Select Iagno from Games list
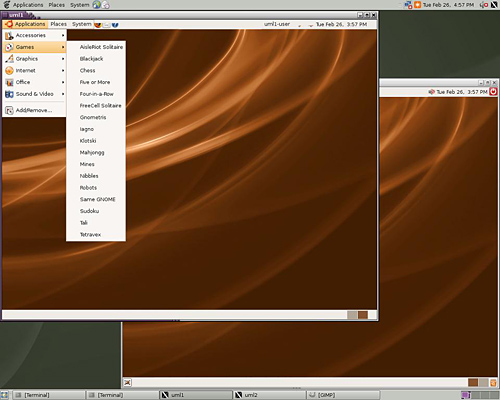The width and height of the screenshot is (500, 400). [96, 129]
